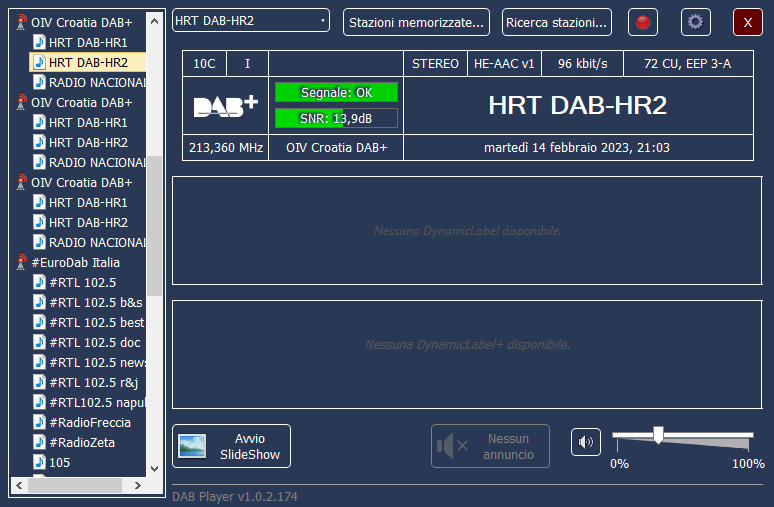Click OIV Croatia DAB+ in the info table
Screen dimensions: 774x507
click(x=336, y=148)
